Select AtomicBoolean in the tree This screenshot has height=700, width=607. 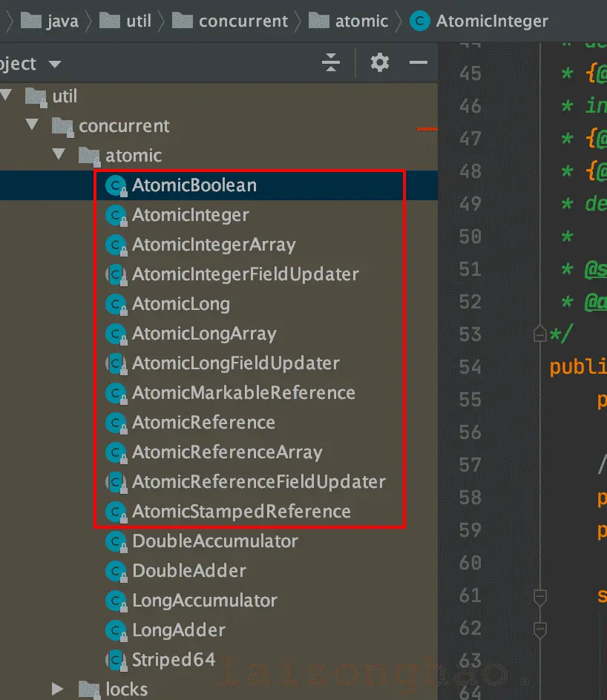point(194,185)
